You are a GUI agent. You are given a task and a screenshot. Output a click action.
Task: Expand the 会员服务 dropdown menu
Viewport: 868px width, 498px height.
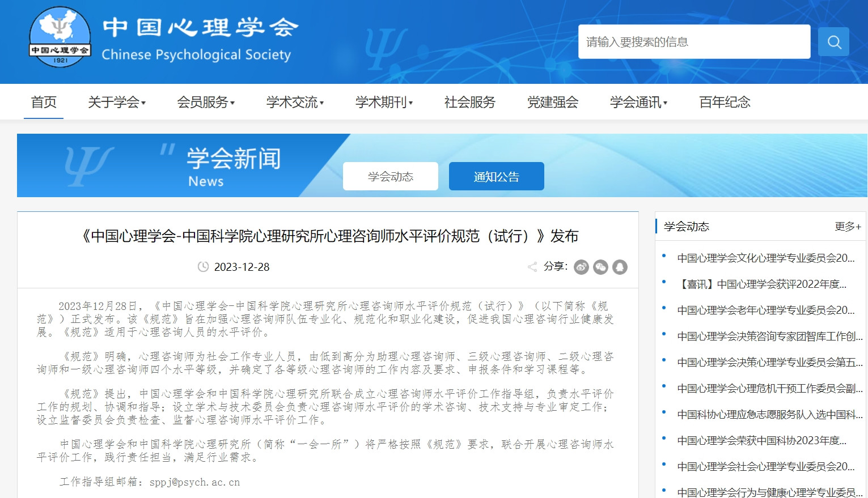click(x=206, y=103)
